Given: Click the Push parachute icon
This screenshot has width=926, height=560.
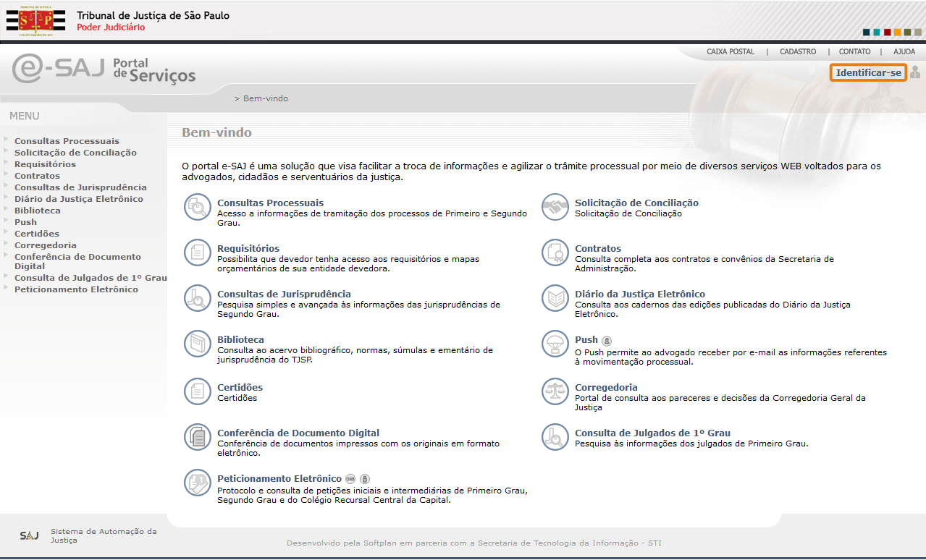Looking at the screenshot, I should 555,344.
